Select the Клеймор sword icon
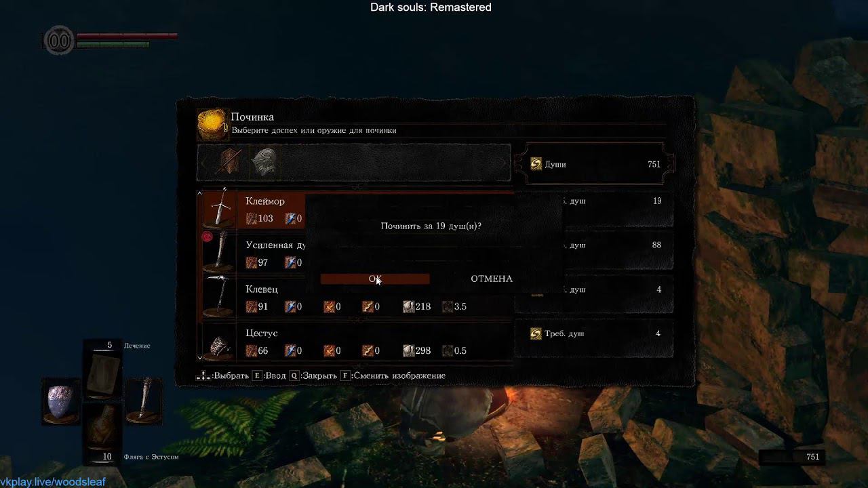 coord(220,208)
